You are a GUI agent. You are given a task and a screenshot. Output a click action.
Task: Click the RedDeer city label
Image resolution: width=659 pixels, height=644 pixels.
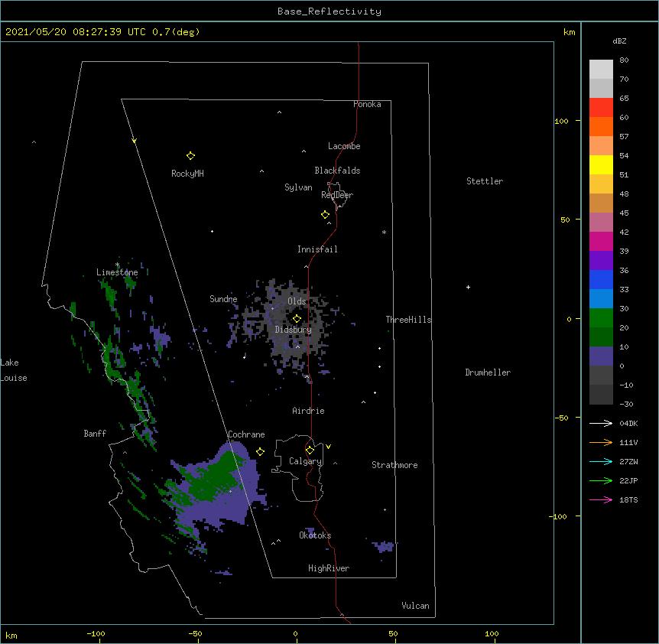point(337,195)
